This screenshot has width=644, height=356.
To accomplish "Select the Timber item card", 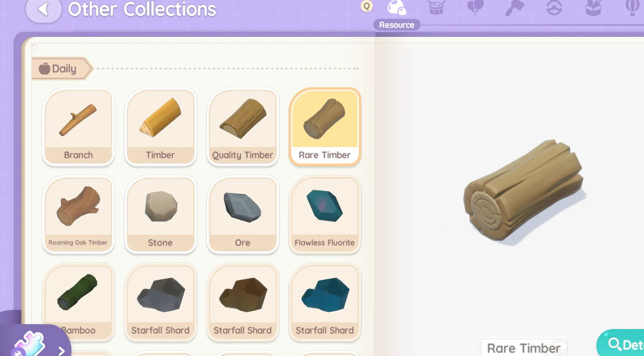I will click(x=160, y=127).
